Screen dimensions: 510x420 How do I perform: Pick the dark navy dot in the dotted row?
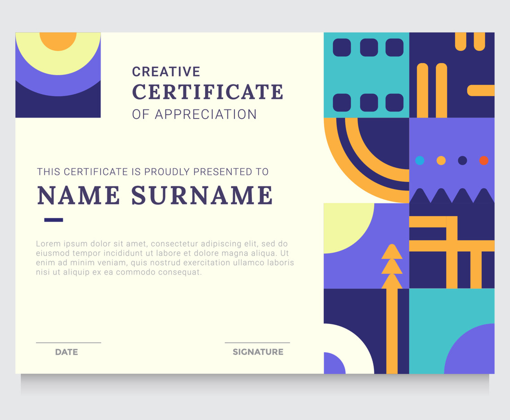pos(462,160)
